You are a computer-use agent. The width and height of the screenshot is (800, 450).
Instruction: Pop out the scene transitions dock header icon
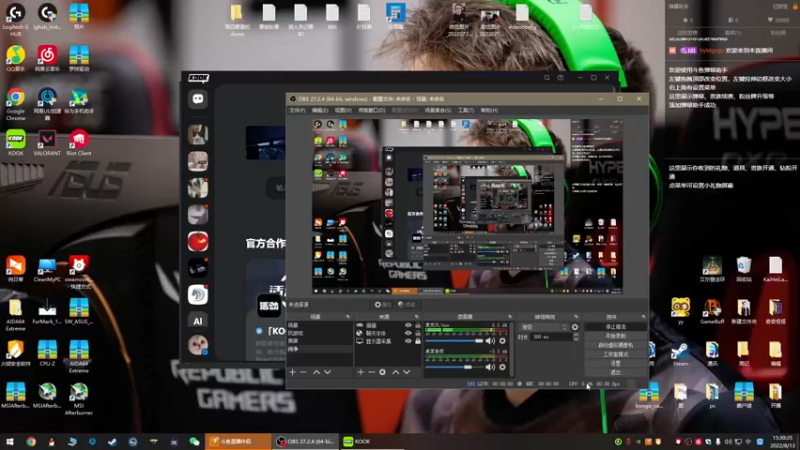[576, 317]
